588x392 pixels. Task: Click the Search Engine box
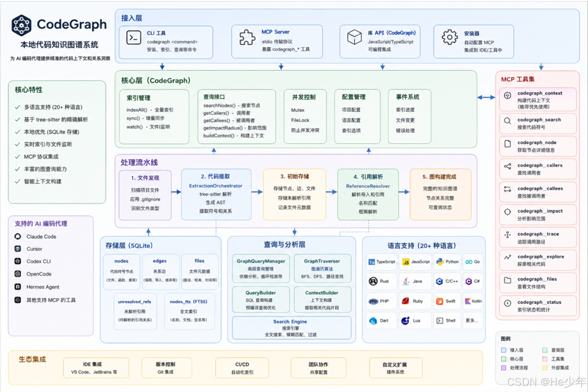pos(291,328)
